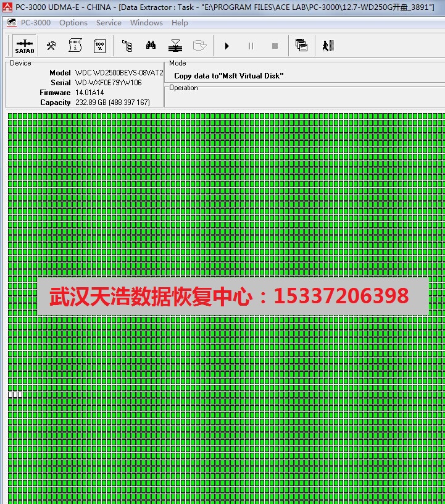Open the Options menu
The image size is (445, 504).
pyautogui.click(x=73, y=23)
